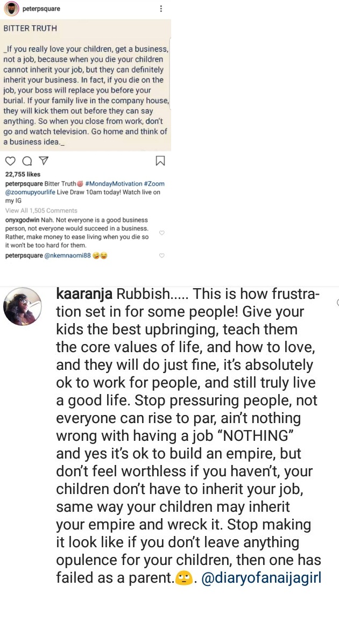Image resolution: width=339 pixels, height=644 pixels.
Task: Open the #Zoom hashtag
Action: coord(154,184)
